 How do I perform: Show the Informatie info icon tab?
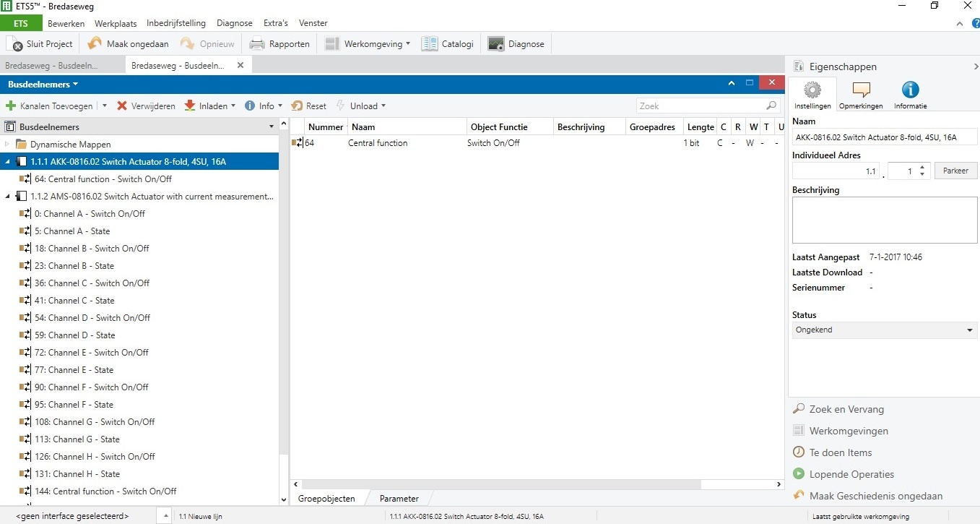click(x=910, y=90)
